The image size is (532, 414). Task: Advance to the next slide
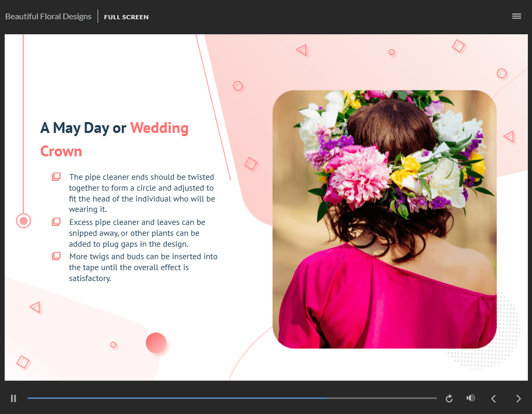(x=518, y=398)
